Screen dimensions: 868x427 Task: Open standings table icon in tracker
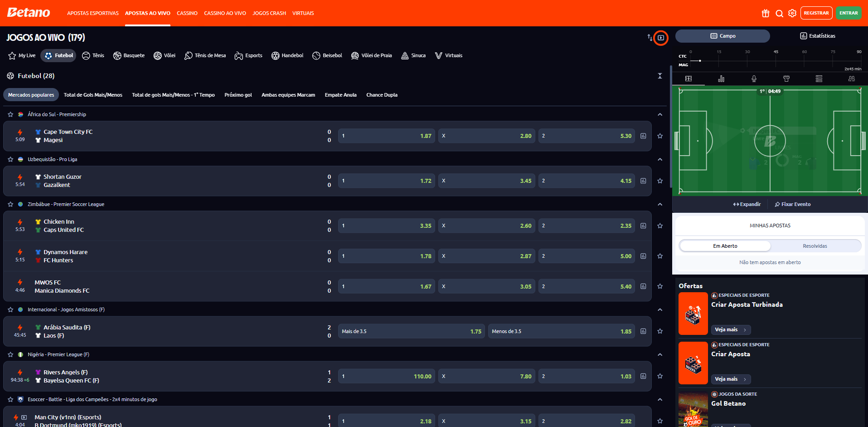(819, 79)
